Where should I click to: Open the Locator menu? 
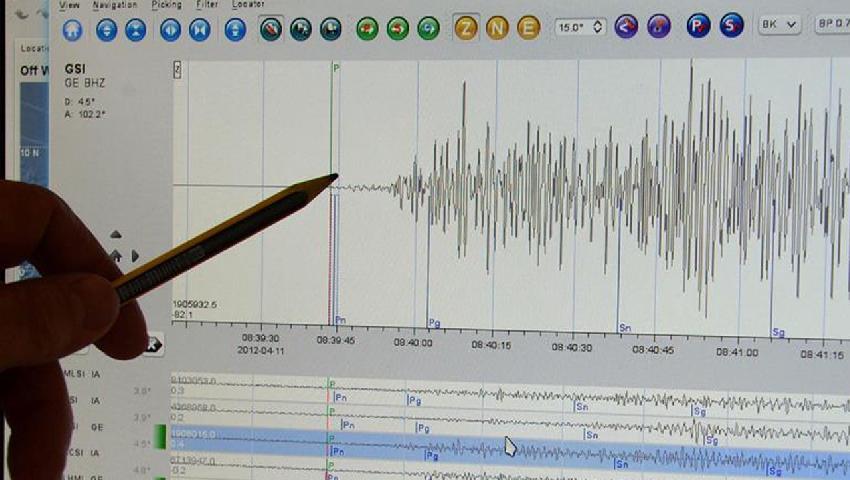click(x=248, y=5)
